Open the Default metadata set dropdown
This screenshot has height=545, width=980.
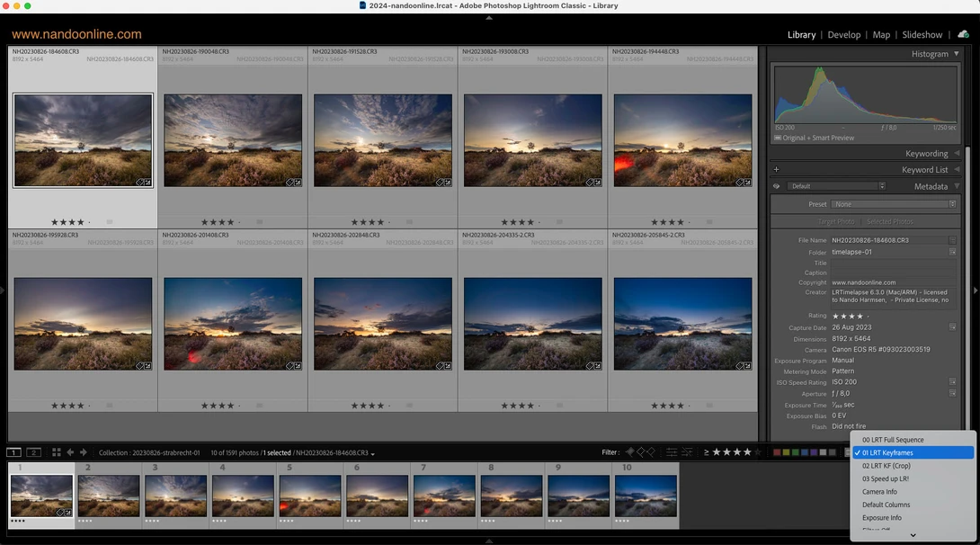pyautogui.click(x=835, y=186)
